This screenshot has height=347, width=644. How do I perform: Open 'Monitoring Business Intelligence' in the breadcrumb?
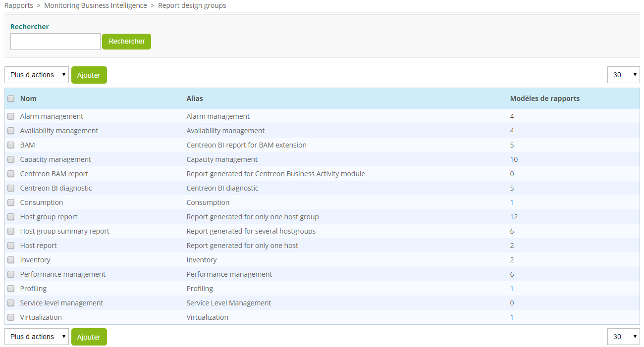point(95,5)
